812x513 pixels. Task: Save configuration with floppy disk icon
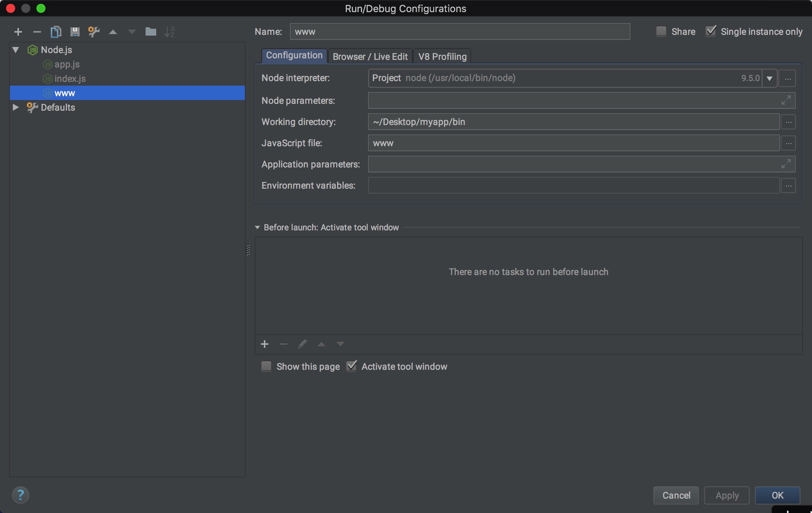(x=75, y=32)
